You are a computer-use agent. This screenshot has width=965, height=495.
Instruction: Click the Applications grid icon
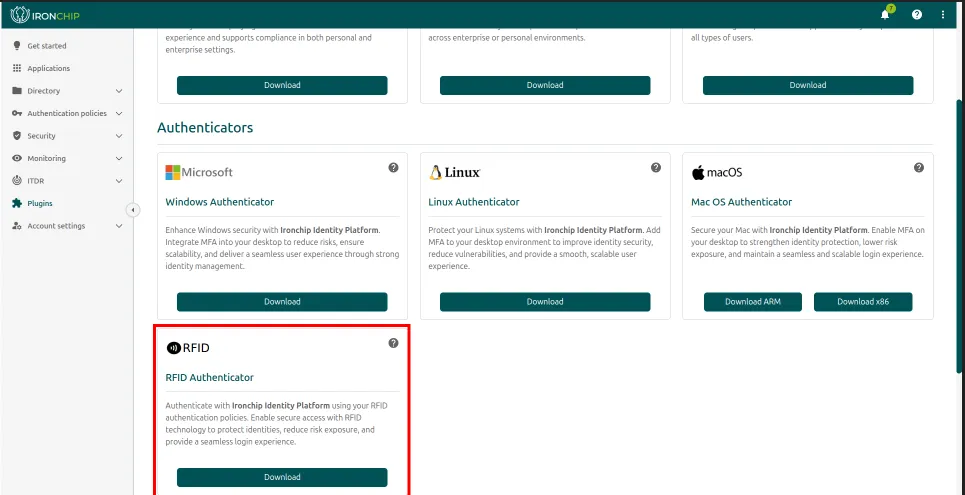coord(17,68)
